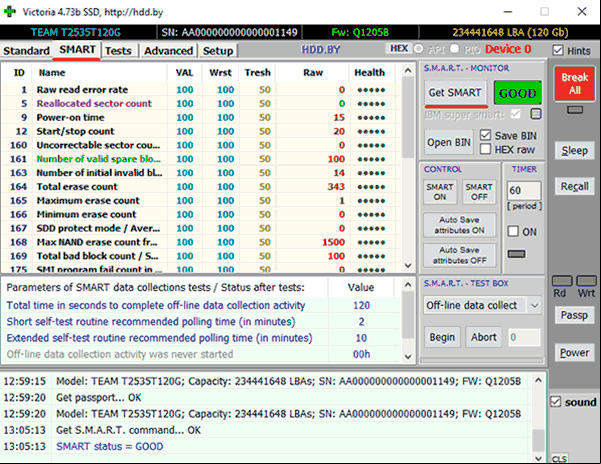Open the Advanced tab
The height and width of the screenshot is (464, 601).
[168, 51]
